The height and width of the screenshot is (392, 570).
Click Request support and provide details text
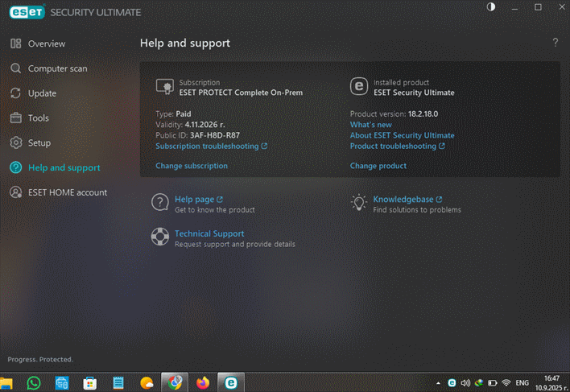click(x=235, y=244)
